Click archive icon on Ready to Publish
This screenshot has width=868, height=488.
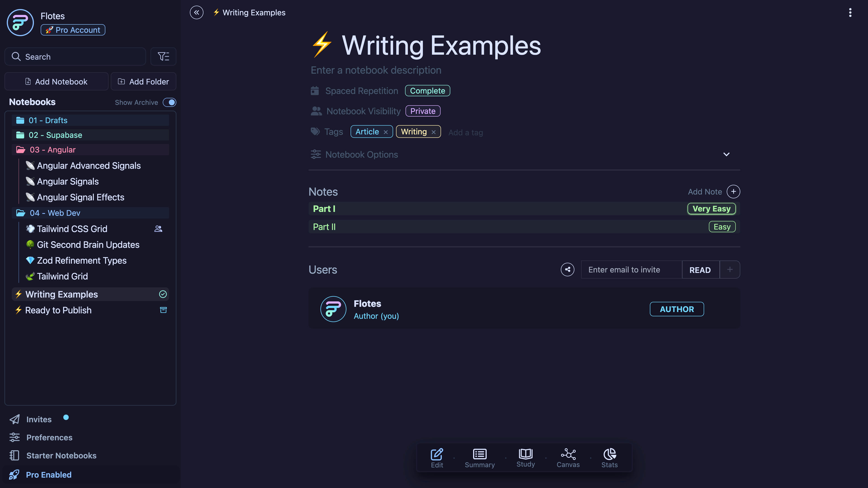point(163,310)
